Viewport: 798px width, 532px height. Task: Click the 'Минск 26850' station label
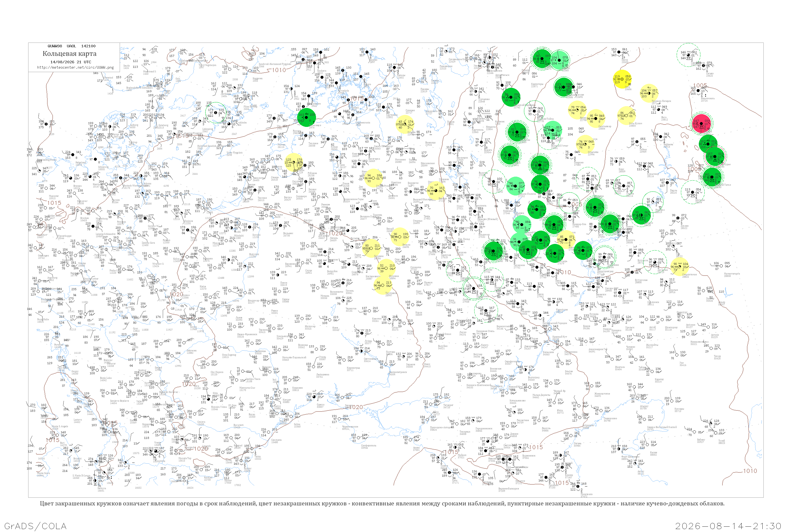pyautogui.click(x=314, y=255)
